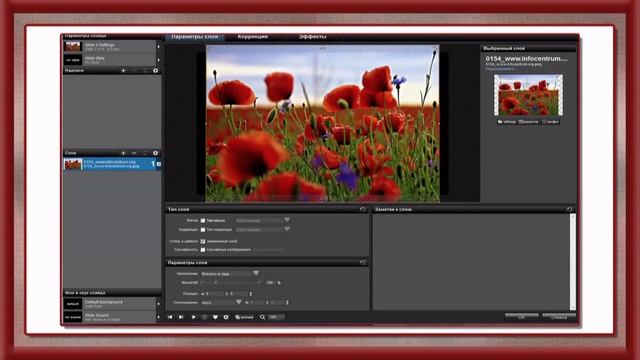Jump to previous slide button
Viewport: 640px width, 360px height.
[x=170, y=317]
